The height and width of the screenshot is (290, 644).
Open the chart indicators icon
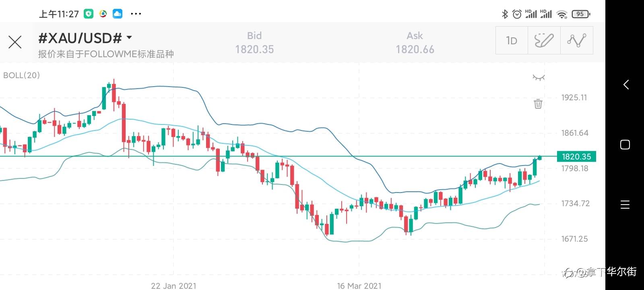[x=576, y=40]
